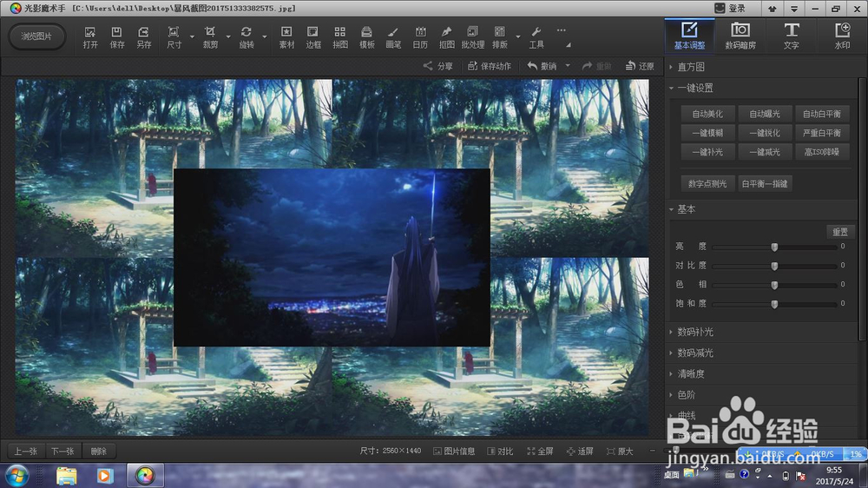
Task: Click the 打开 (Open) toolbar icon
Action: click(x=89, y=37)
